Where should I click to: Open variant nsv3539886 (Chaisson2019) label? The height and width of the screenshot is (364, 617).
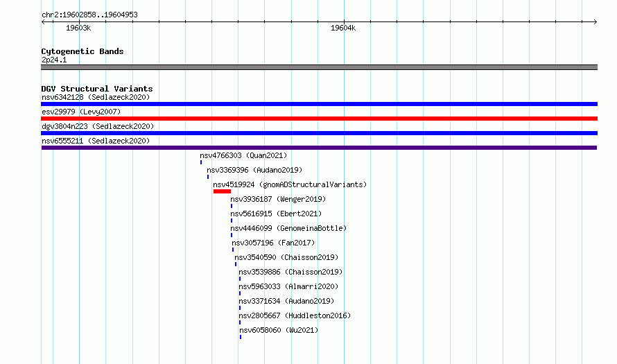[x=290, y=272]
